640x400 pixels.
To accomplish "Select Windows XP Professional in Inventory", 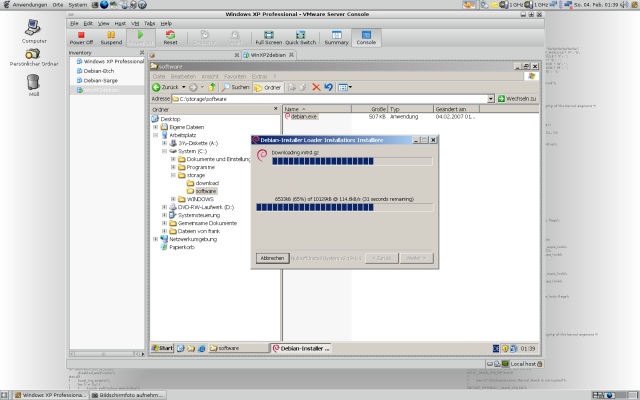I will coord(113,61).
